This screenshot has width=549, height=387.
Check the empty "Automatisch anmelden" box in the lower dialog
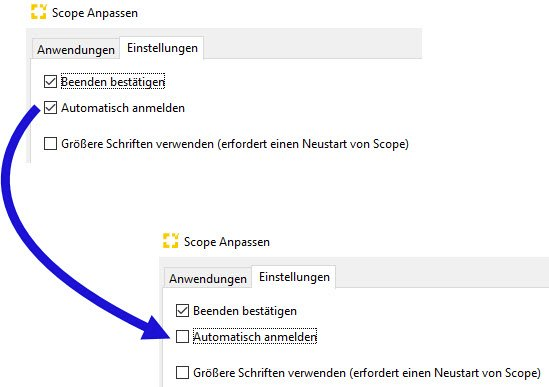click(x=182, y=337)
